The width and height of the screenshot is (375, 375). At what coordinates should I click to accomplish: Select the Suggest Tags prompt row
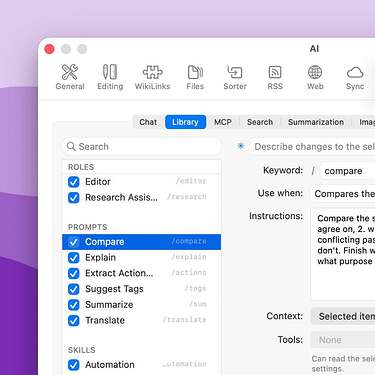coord(142,289)
